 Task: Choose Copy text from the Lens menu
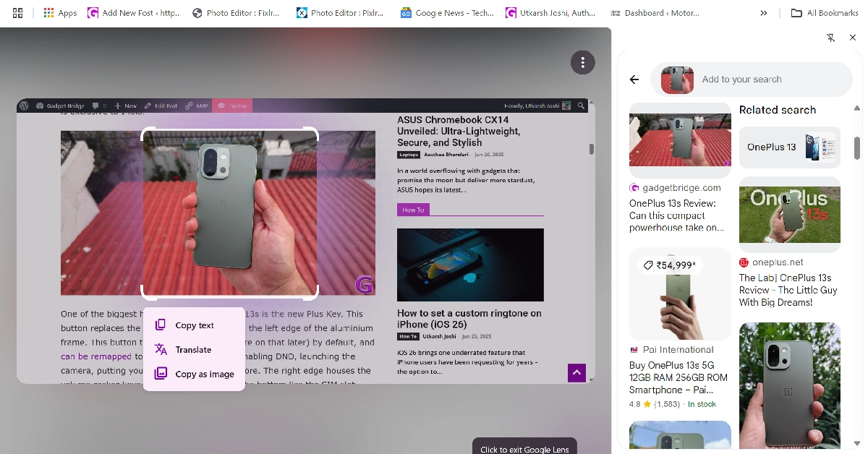coord(195,325)
